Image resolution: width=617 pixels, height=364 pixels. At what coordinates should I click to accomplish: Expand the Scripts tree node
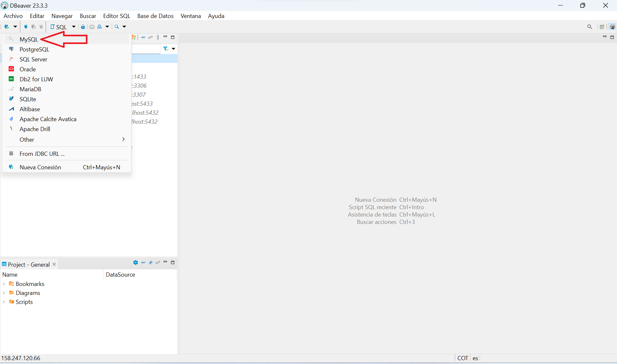click(4, 302)
